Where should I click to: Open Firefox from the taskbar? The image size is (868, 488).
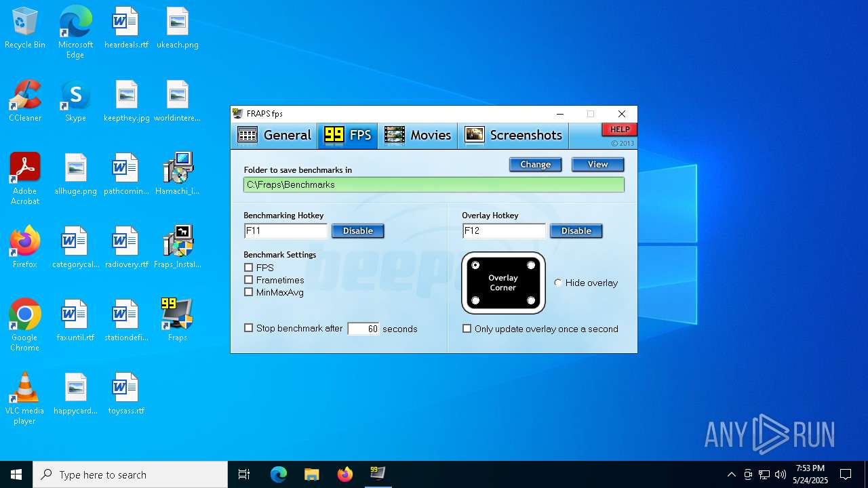[345, 474]
